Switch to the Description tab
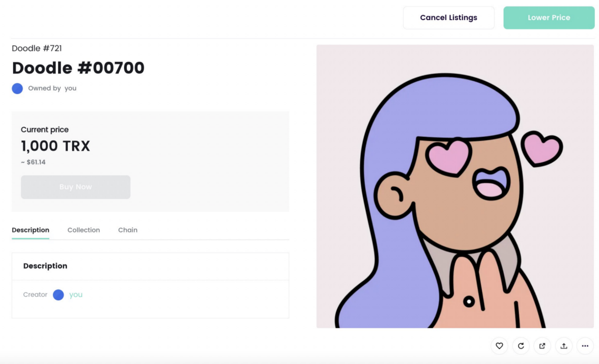This screenshot has height=364, width=599. coord(31,230)
